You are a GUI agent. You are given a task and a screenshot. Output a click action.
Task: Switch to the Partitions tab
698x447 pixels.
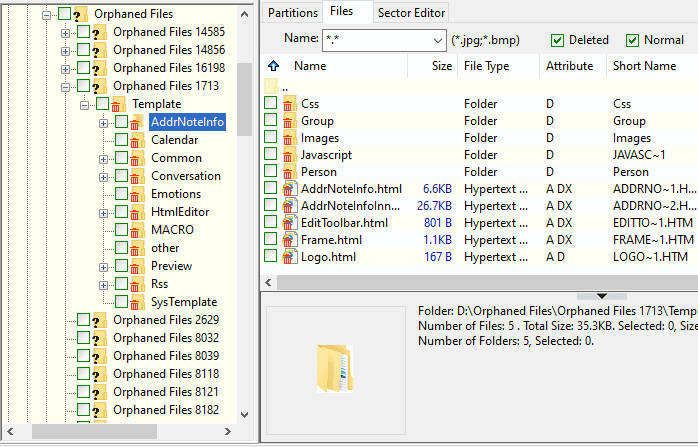point(292,12)
